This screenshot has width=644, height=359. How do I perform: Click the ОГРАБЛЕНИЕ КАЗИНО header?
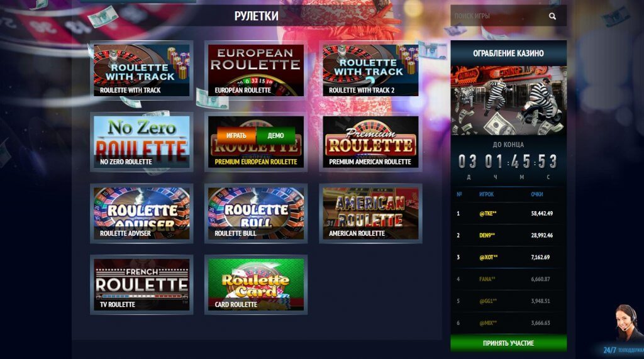tap(508, 53)
